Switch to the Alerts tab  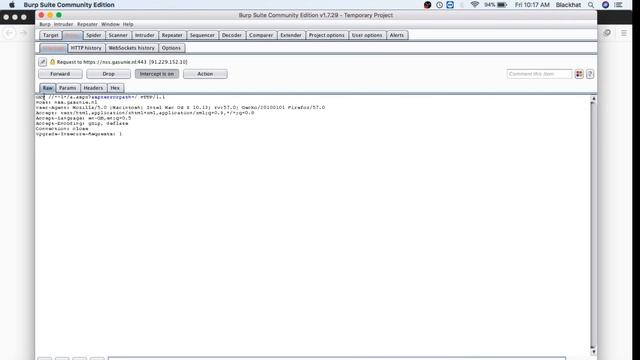[396, 35]
